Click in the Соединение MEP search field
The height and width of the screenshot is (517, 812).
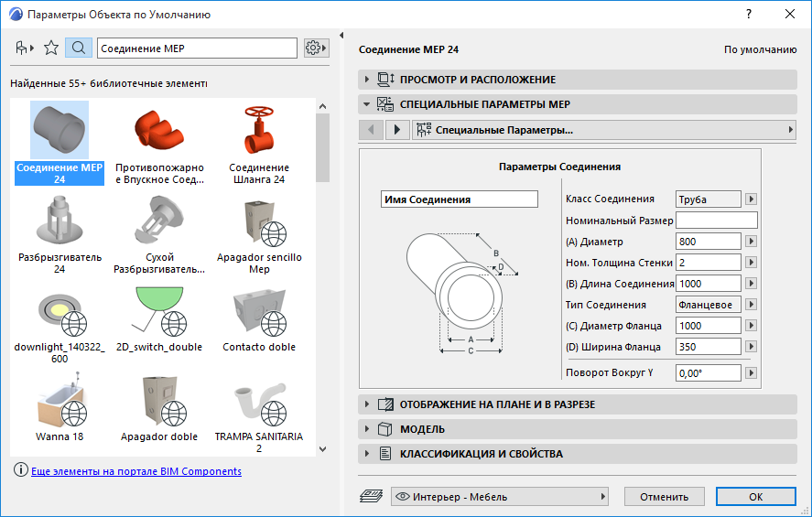tap(197, 48)
